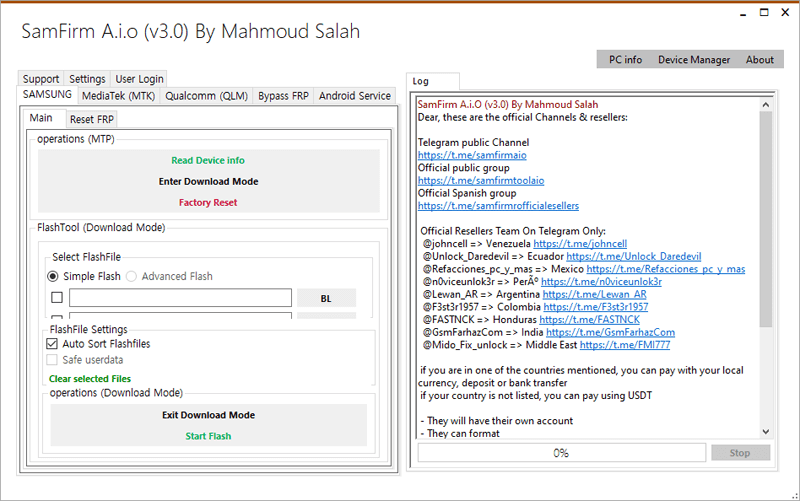
Task: Open the Android Service tab
Action: click(x=355, y=96)
